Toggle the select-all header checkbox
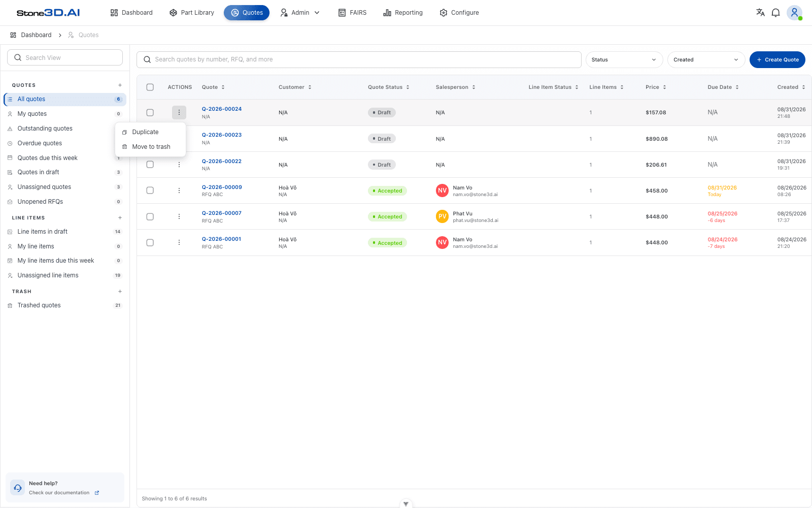Viewport: 812px width, 508px height. (x=150, y=87)
